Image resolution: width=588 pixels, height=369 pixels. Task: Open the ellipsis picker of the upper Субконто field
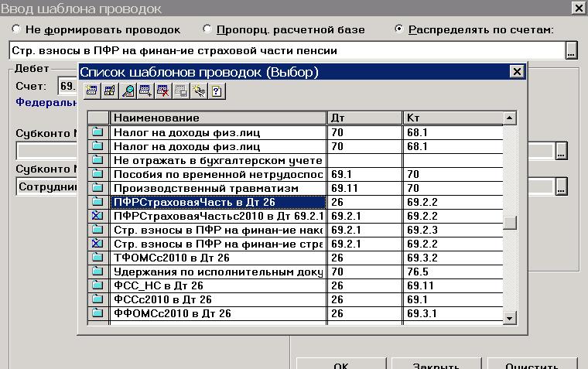pos(561,150)
